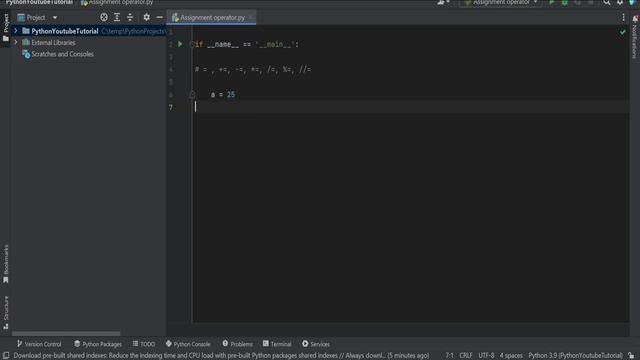
Task: Click in the code at 'a = 25'
Action: pyautogui.click(x=223, y=95)
